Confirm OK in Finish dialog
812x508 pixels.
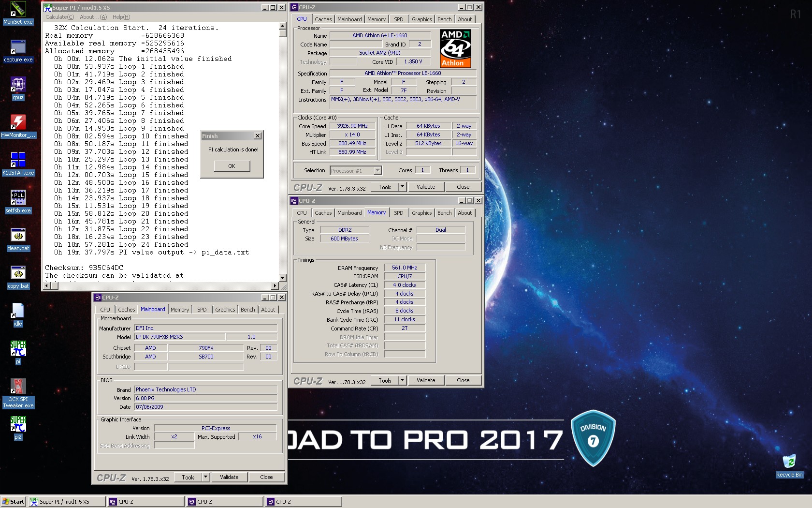point(232,166)
